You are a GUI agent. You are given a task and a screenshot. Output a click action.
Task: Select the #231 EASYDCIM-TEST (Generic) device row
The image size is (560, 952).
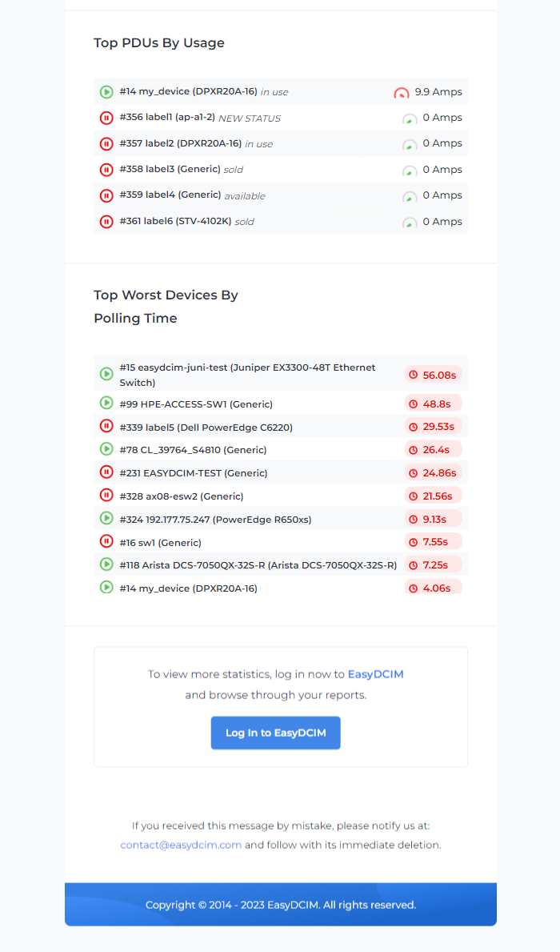tap(280, 472)
